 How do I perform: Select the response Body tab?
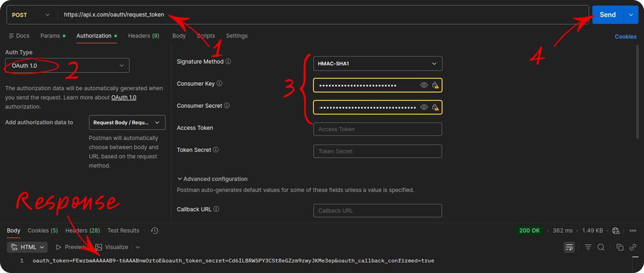(x=14, y=231)
